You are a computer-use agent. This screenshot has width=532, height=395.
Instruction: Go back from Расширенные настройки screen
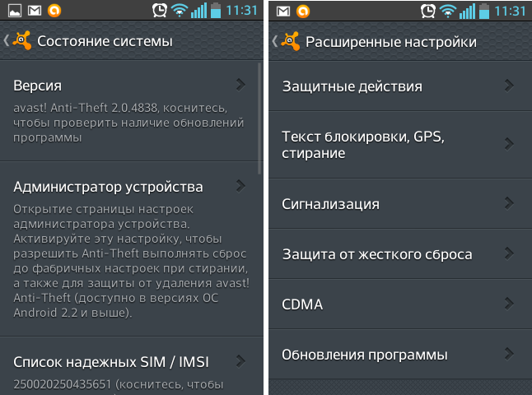(x=274, y=41)
